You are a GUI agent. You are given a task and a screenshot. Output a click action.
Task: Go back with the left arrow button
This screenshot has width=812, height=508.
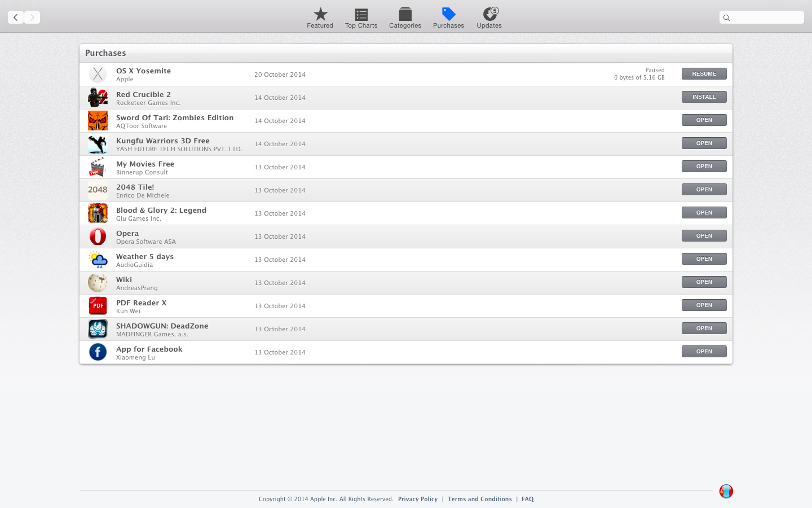[16, 17]
